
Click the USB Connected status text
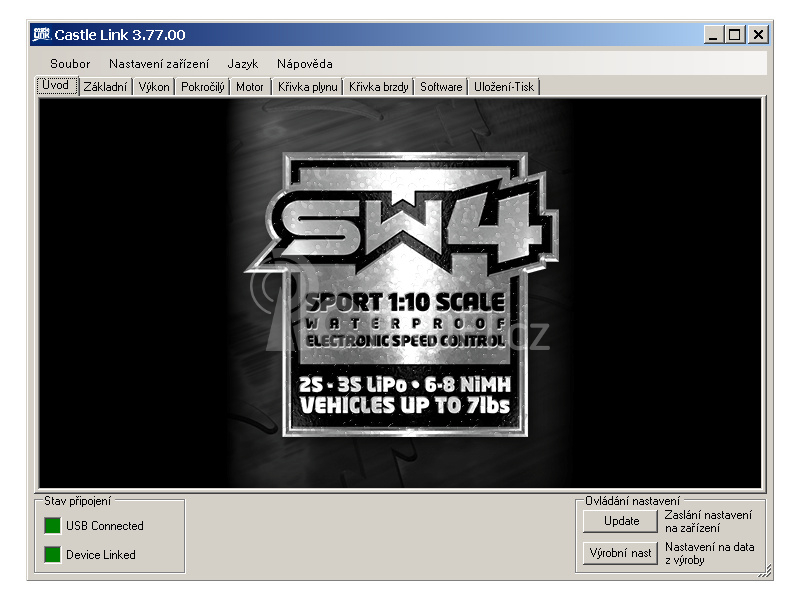(105, 526)
